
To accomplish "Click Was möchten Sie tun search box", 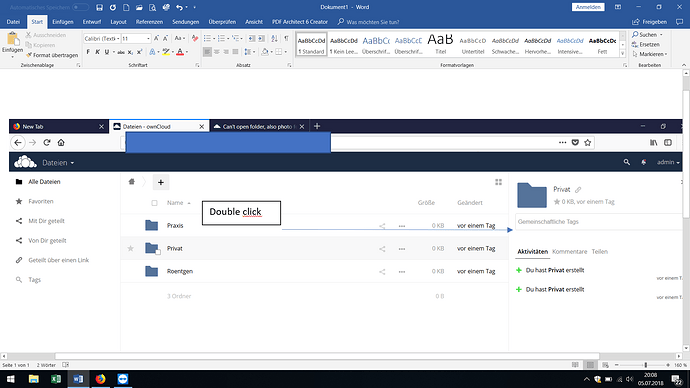I will click(373, 22).
